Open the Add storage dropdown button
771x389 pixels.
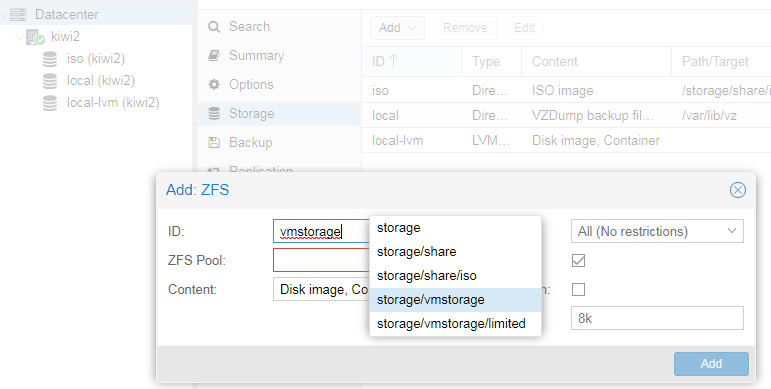[x=397, y=28]
